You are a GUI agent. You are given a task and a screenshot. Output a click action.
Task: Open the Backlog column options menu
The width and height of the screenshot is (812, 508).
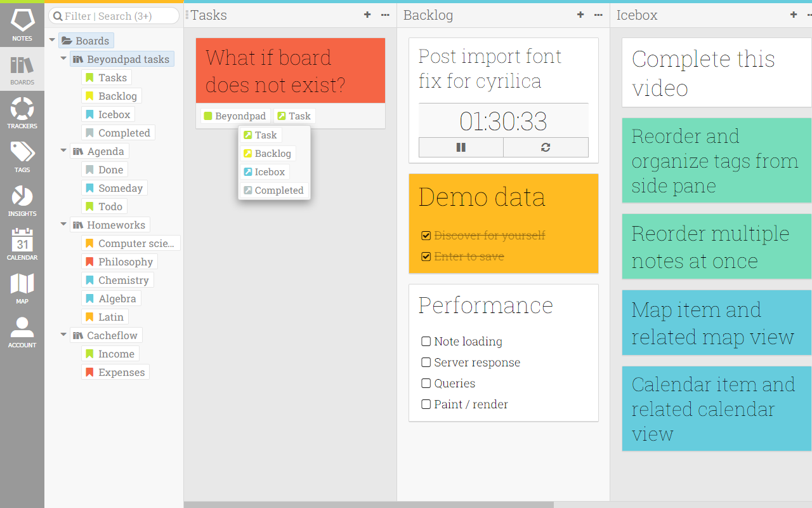click(598, 15)
